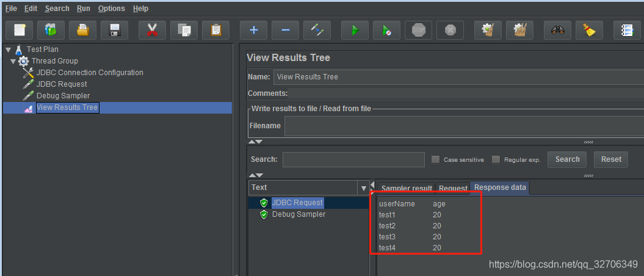Click the Reset button
This screenshot has width=644, height=276.
[x=611, y=159]
